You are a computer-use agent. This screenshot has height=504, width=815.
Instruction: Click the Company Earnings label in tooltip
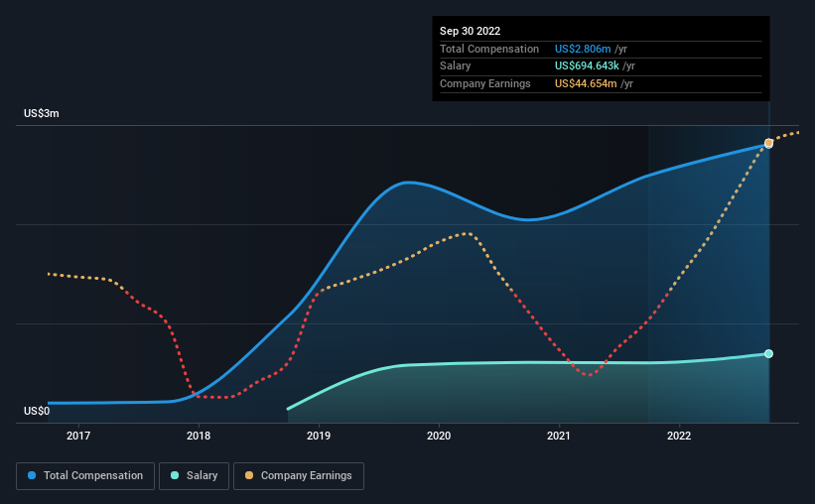pos(485,83)
